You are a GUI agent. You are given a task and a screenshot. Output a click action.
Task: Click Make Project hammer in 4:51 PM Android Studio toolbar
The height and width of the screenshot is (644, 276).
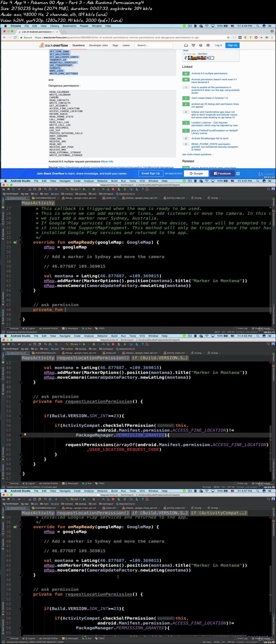click(x=67, y=189)
